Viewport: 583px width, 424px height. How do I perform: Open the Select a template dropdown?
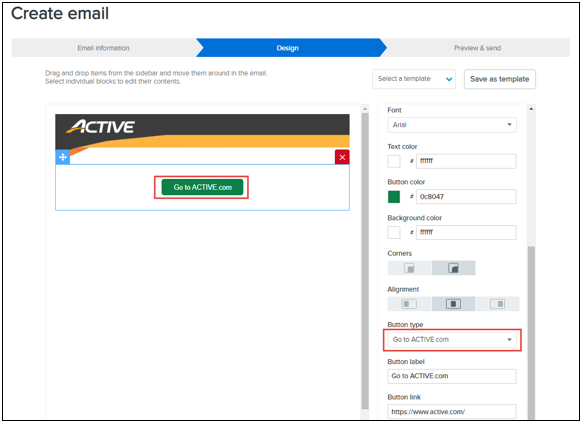pyautogui.click(x=414, y=79)
